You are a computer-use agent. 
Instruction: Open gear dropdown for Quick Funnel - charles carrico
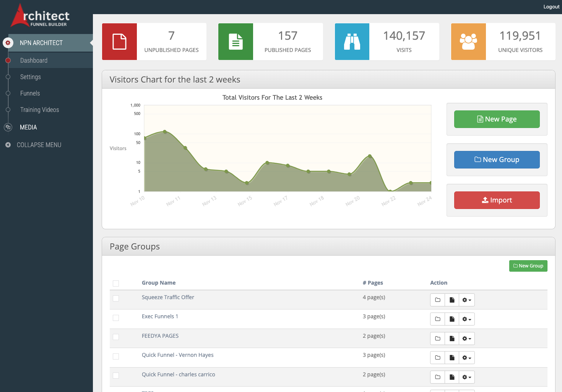tap(466, 377)
